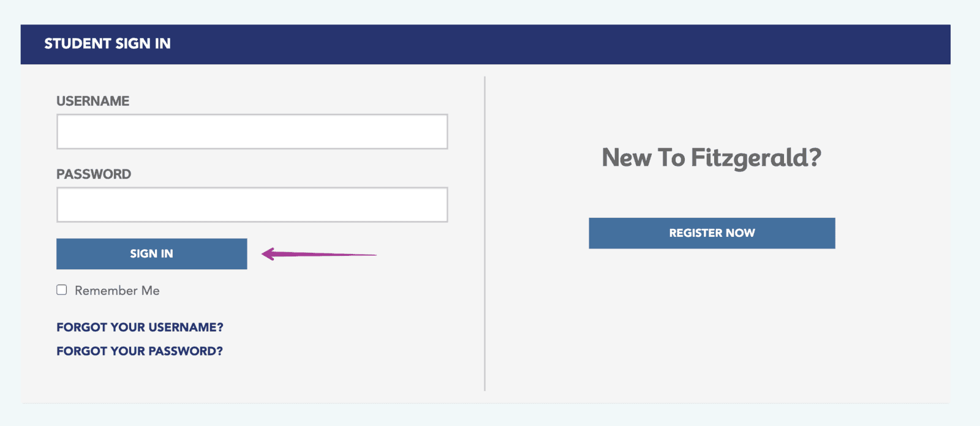Click the New To Fitzgerald heading
This screenshot has height=426, width=980.
712,158
